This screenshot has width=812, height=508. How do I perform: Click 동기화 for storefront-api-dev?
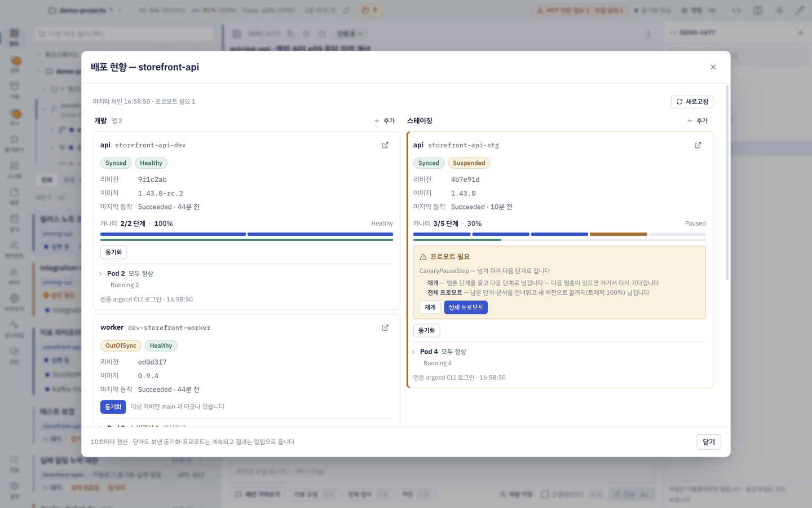(x=114, y=252)
